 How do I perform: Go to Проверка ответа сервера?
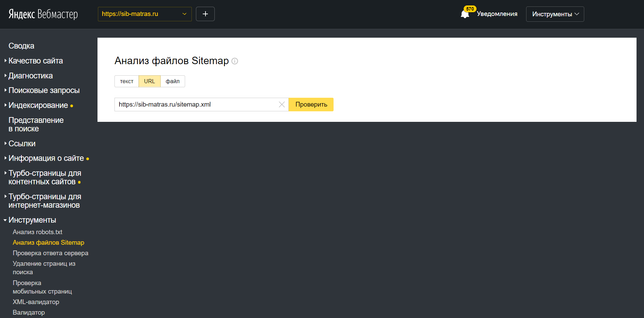(x=50, y=253)
